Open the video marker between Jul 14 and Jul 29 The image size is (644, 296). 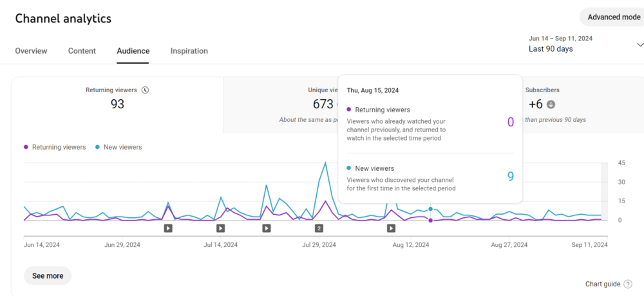click(266, 228)
